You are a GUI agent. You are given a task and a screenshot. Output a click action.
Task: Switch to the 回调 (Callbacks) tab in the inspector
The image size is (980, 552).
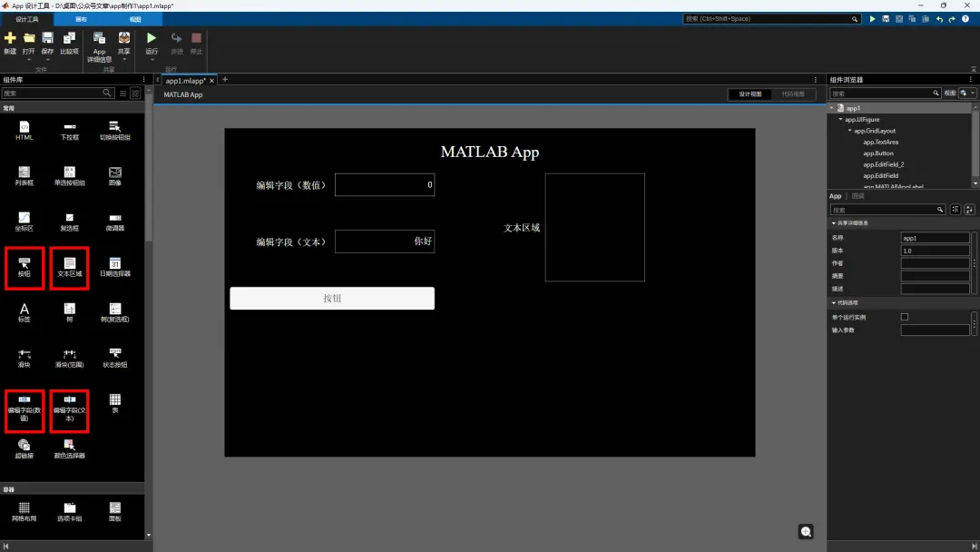click(x=858, y=196)
